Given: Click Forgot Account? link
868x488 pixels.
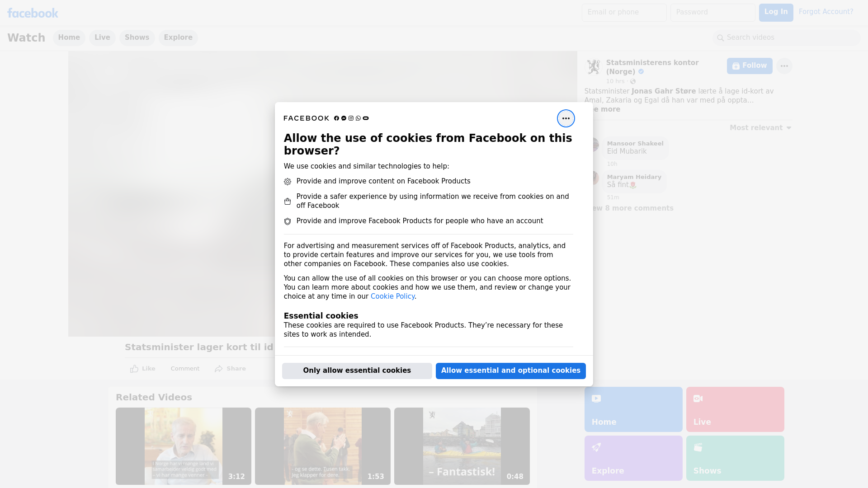Looking at the screenshot, I should click(826, 12).
